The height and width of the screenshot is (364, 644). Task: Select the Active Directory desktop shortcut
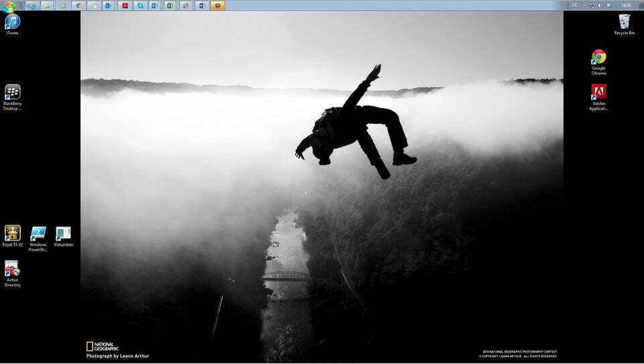coord(12,273)
